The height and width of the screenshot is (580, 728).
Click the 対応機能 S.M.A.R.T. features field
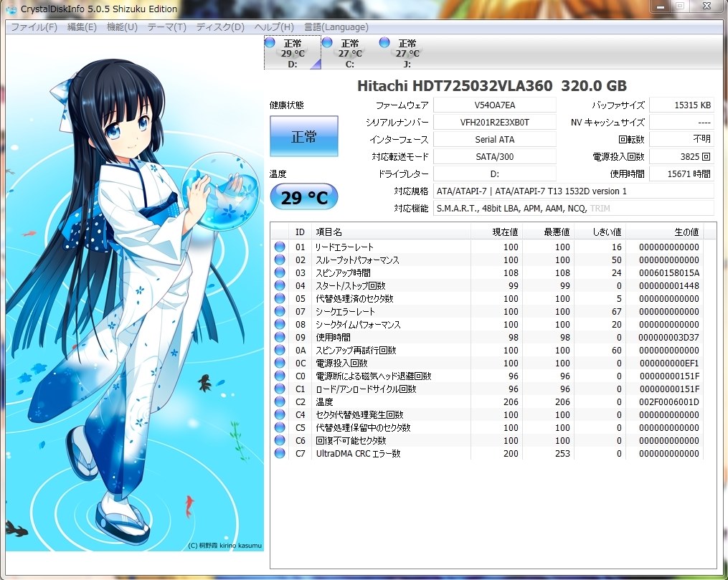click(x=574, y=209)
